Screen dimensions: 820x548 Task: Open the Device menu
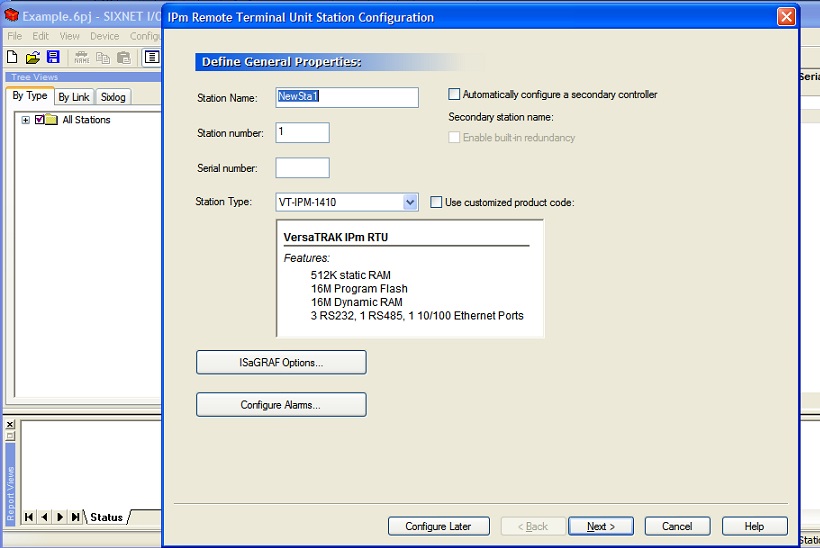(x=105, y=36)
